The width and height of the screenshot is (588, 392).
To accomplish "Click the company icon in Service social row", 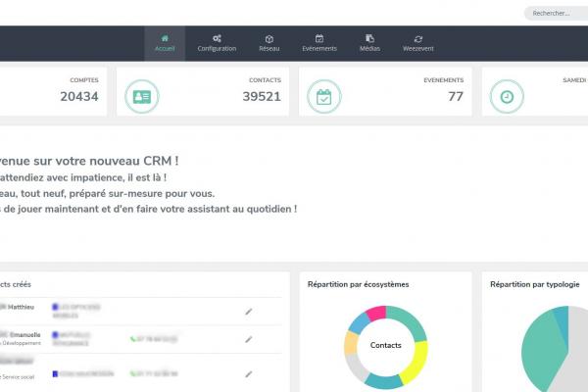I will coord(55,374).
